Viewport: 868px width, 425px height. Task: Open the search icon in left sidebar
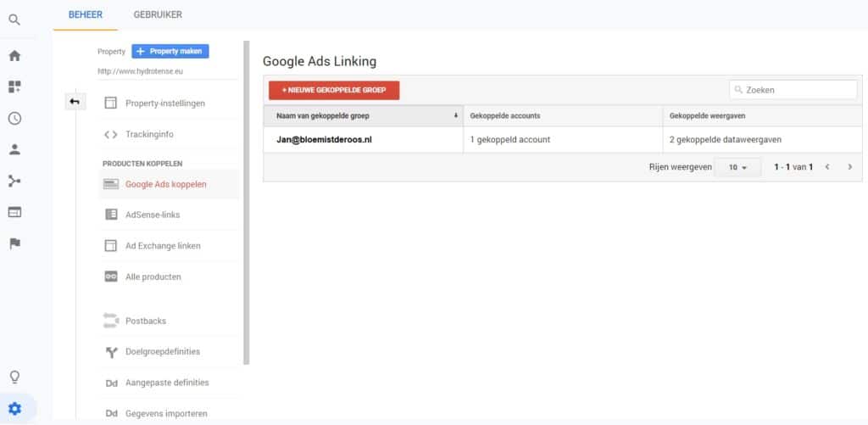[x=14, y=20]
